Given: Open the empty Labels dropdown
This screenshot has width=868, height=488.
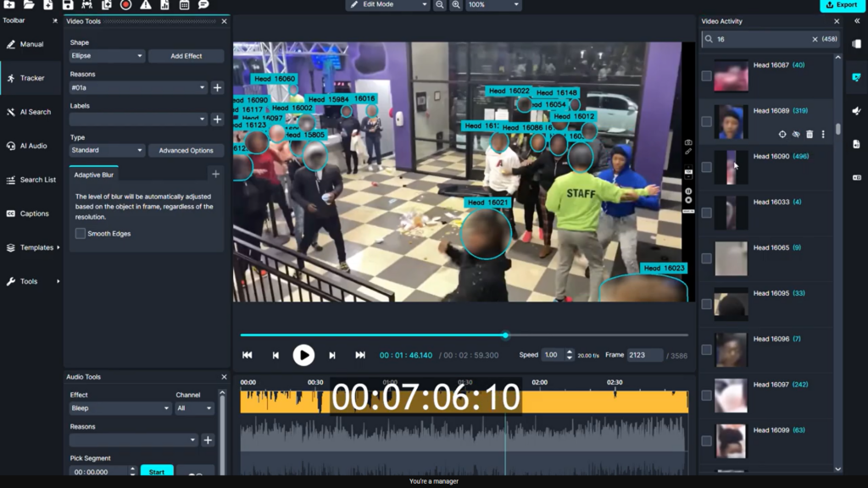Looking at the screenshot, I should click(138, 119).
